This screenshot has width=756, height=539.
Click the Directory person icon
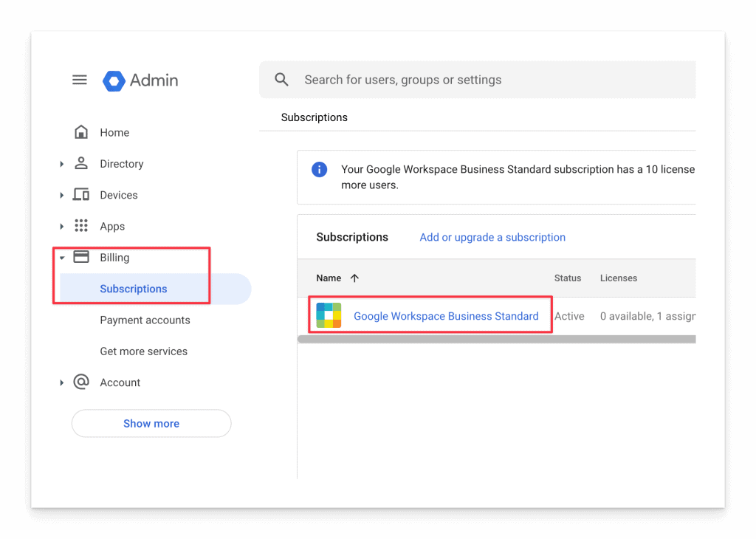[x=81, y=163]
